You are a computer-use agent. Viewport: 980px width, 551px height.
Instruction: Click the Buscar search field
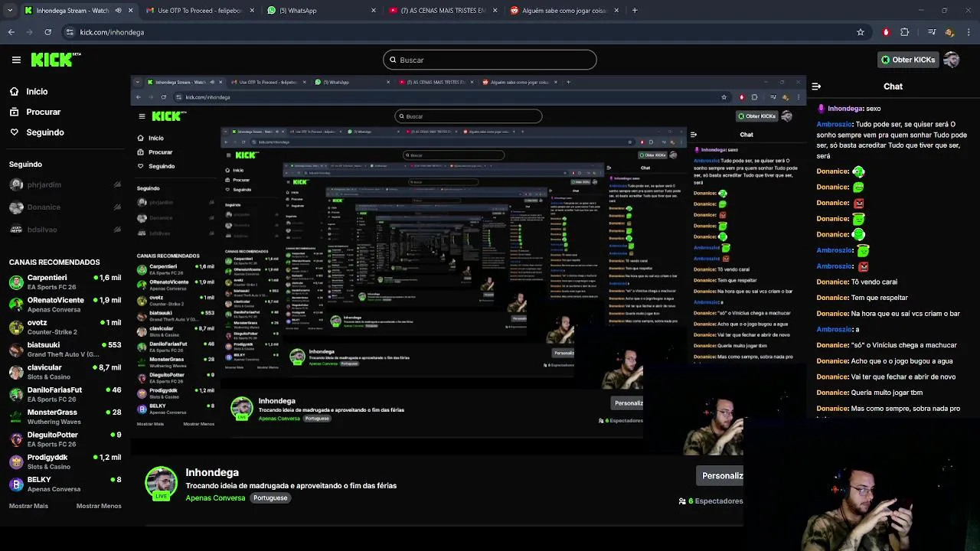pyautogui.click(x=490, y=60)
